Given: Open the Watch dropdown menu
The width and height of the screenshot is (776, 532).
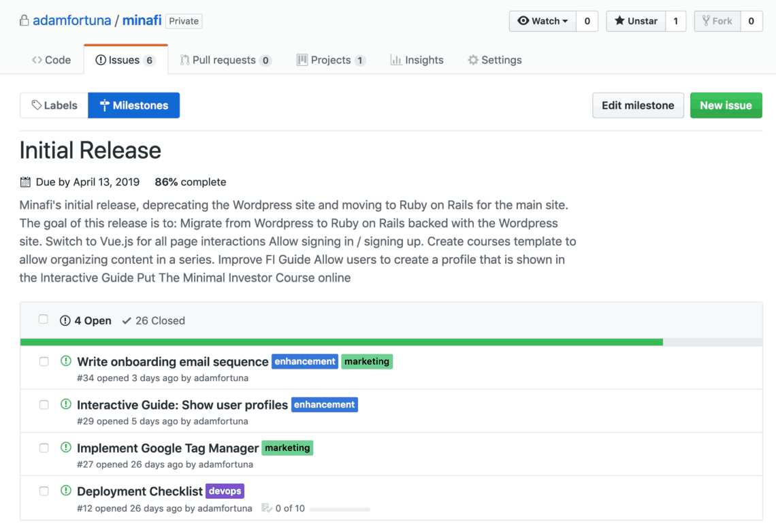Looking at the screenshot, I should (x=543, y=21).
